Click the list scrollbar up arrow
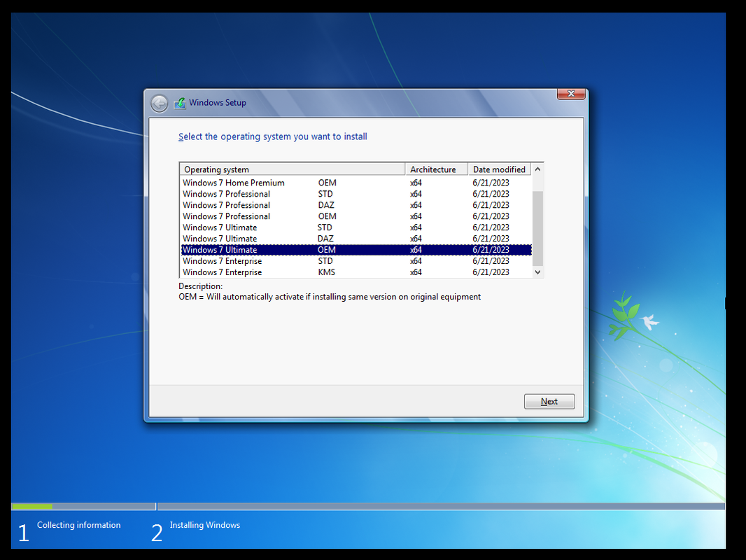 [x=537, y=169]
